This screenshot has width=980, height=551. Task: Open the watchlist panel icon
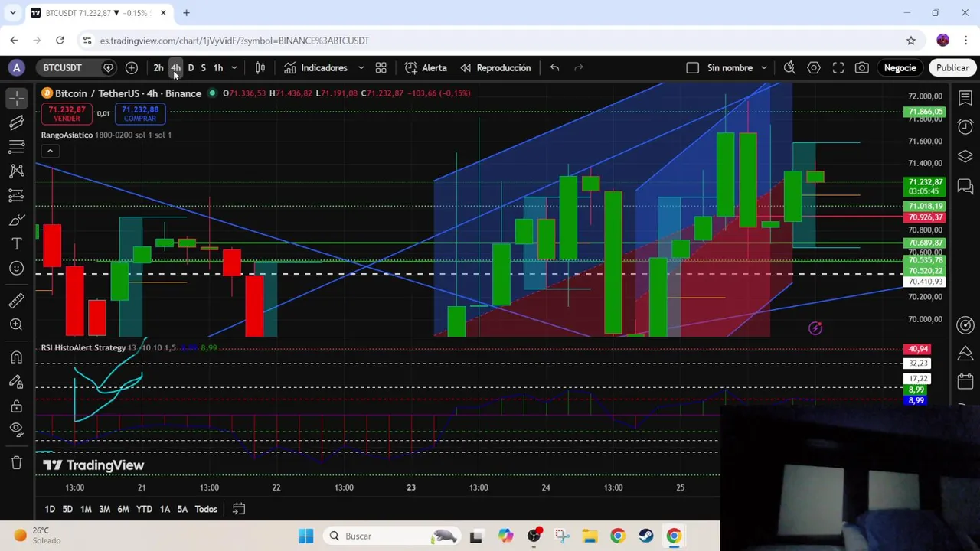pos(965,98)
